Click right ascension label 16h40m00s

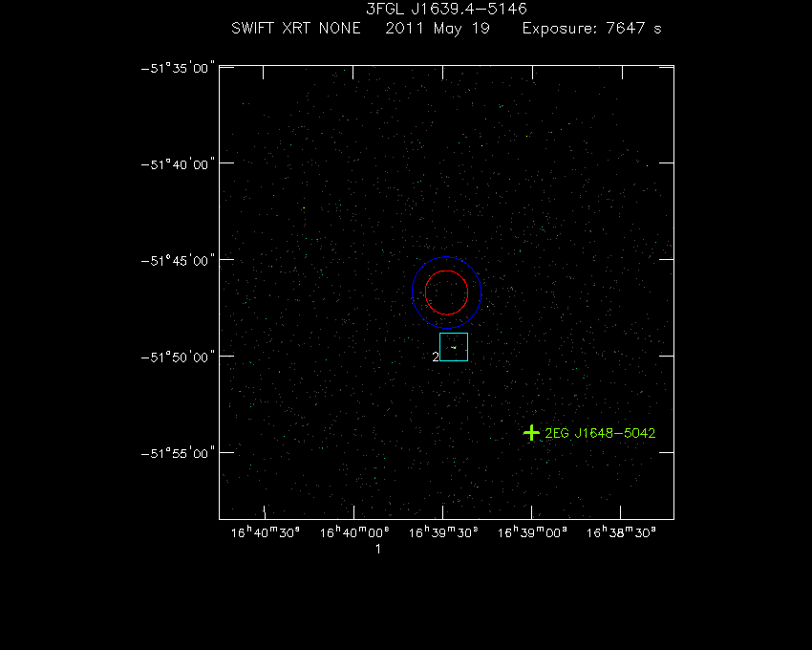tap(354, 532)
